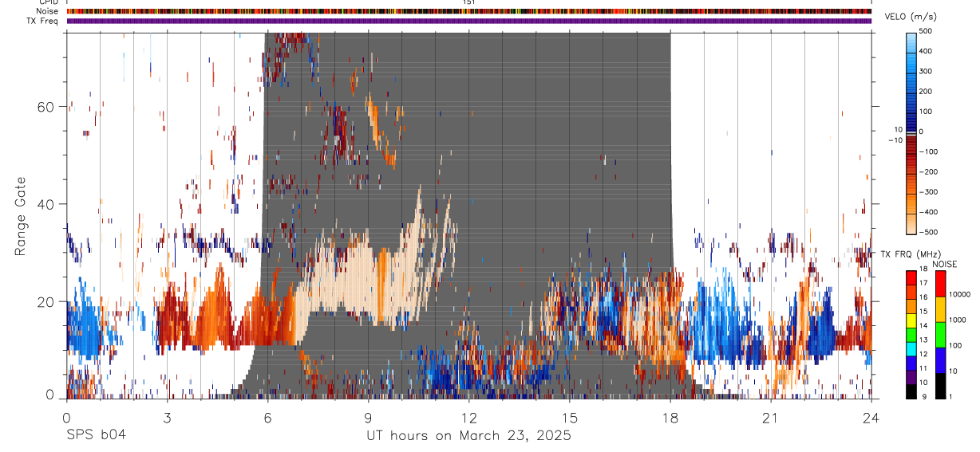Click the Range Gate axis label
The height and width of the screenshot is (452, 980).
coord(21,216)
